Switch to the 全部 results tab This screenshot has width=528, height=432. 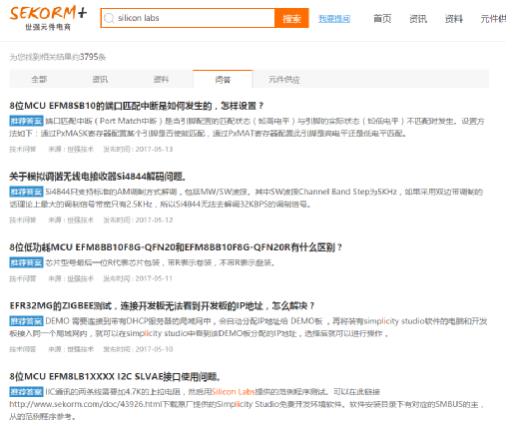point(39,79)
